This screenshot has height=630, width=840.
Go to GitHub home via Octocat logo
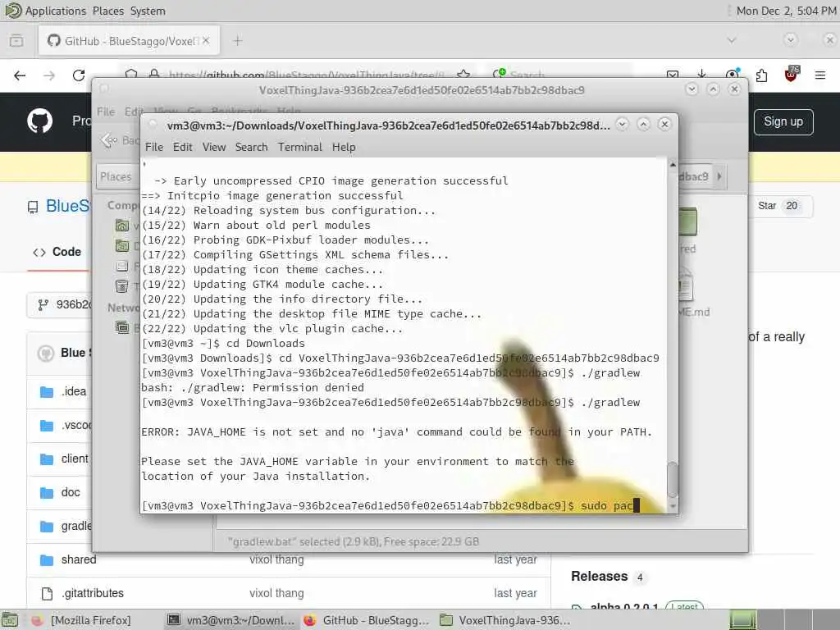pyautogui.click(x=40, y=121)
